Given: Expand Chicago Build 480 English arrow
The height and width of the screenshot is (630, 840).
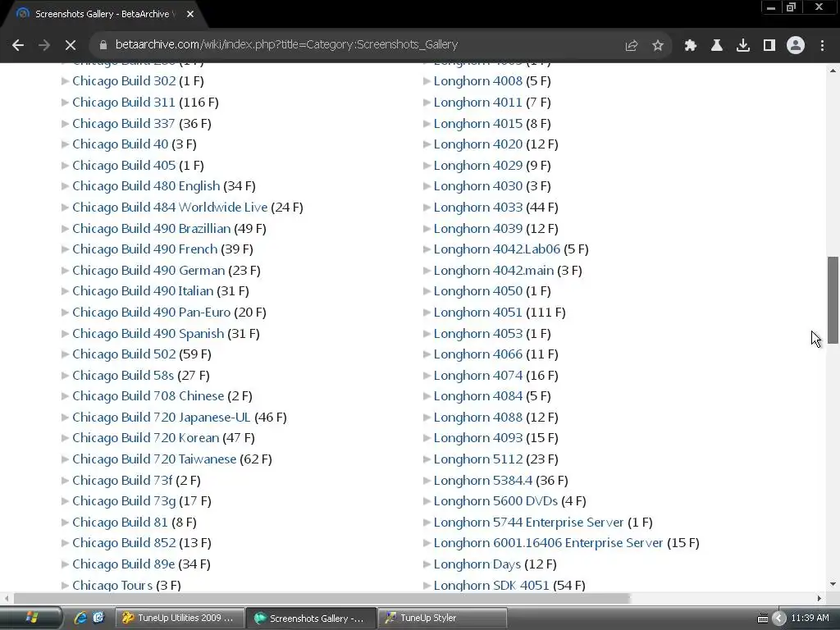Looking at the screenshot, I should [x=65, y=186].
